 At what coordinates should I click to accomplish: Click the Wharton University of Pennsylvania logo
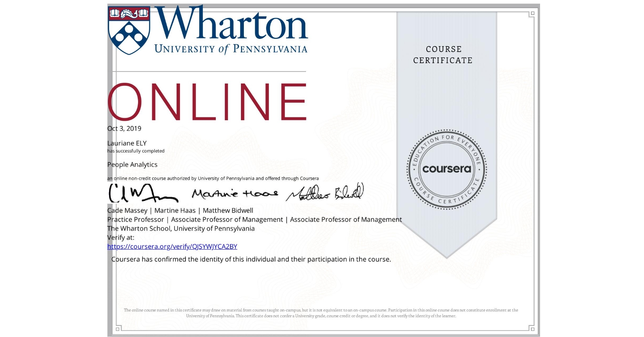208,30
